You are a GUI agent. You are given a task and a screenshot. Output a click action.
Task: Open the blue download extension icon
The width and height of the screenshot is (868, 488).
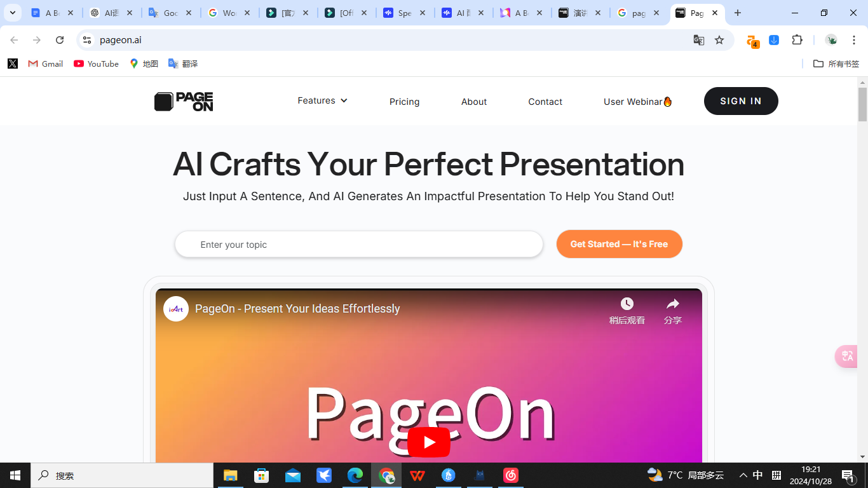pos(774,40)
